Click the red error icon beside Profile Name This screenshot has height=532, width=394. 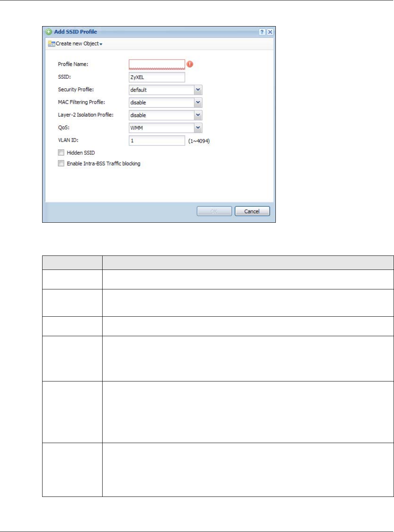(190, 64)
